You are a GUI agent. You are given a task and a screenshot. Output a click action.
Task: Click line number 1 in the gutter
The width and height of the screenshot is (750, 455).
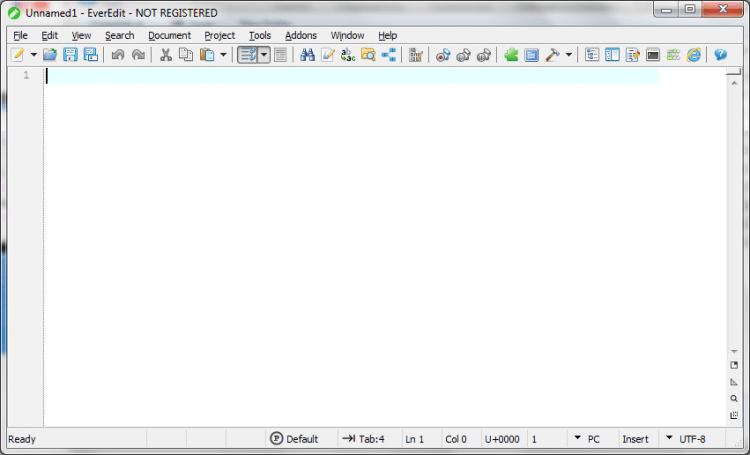[x=26, y=76]
